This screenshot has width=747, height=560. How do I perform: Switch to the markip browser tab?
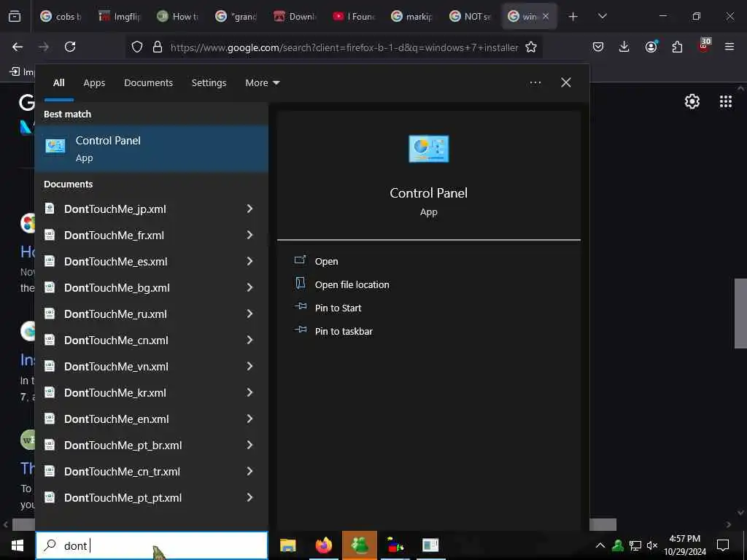point(412,17)
